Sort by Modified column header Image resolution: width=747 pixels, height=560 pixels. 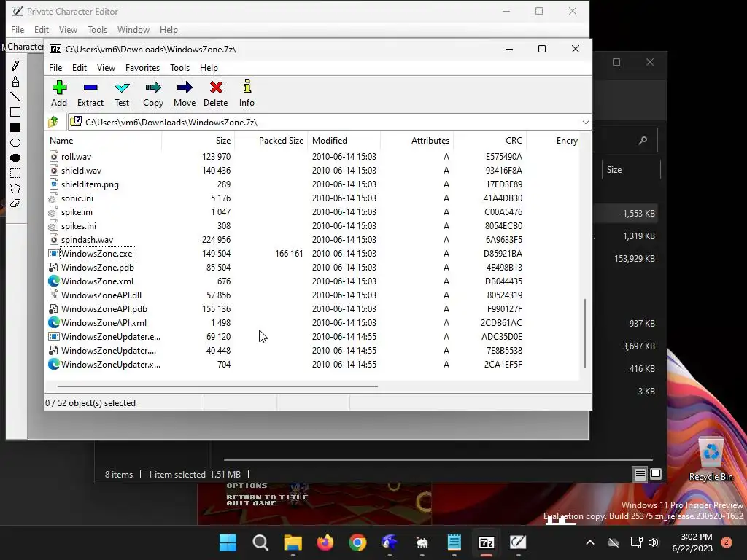coord(344,141)
